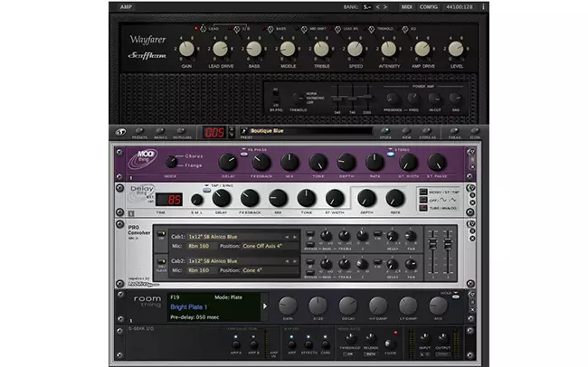588x367 pixels.
Task: Click the STORE button
Action: tap(385, 131)
